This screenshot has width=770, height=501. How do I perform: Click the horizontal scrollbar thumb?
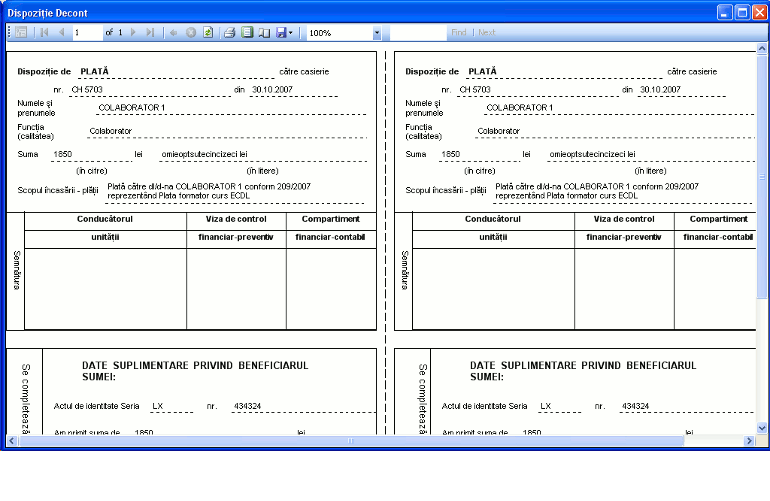point(351,441)
